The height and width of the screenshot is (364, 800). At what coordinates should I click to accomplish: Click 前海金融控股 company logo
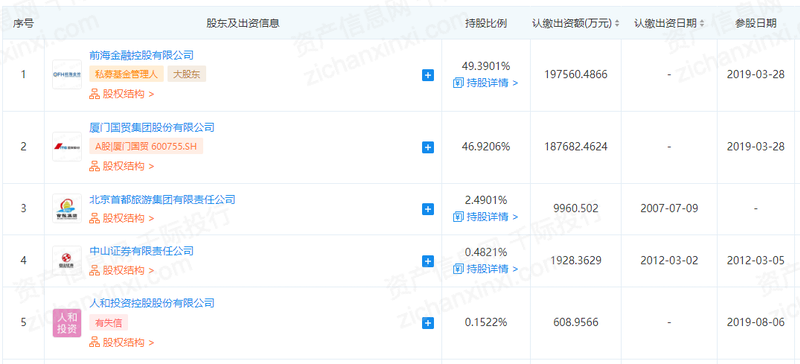coord(67,75)
